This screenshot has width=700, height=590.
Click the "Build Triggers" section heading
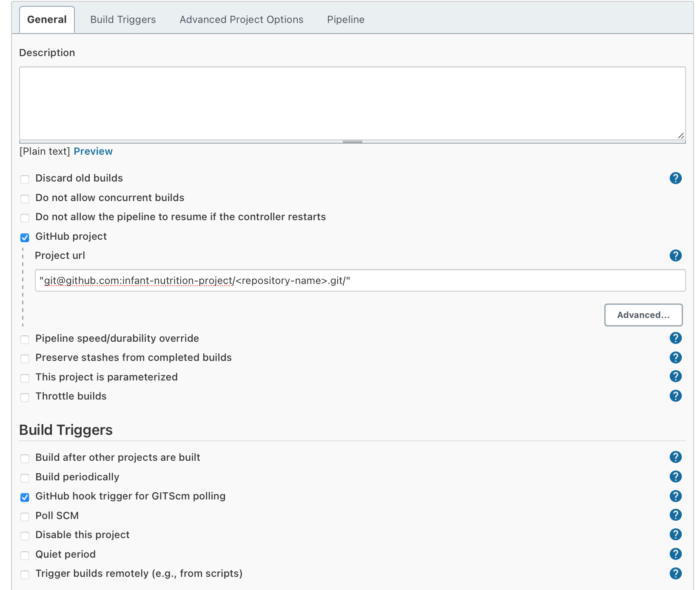[x=66, y=430]
